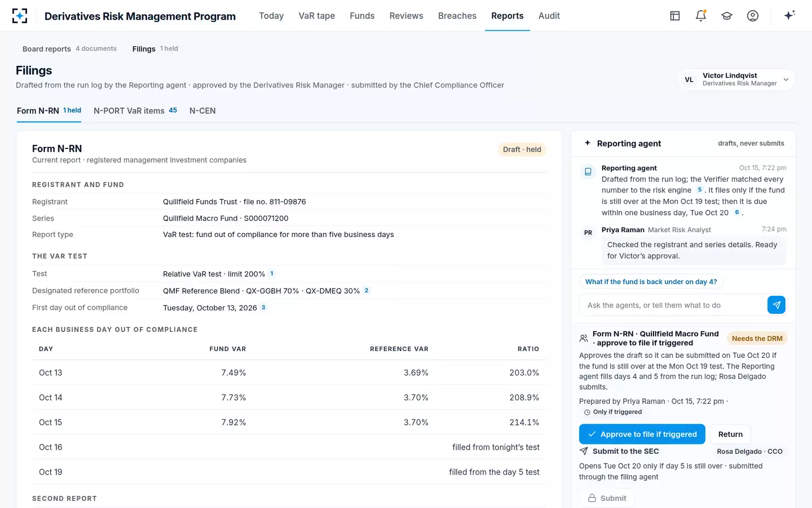Focus the Ask the agents input field
The image size is (812, 508).
click(x=673, y=305)
